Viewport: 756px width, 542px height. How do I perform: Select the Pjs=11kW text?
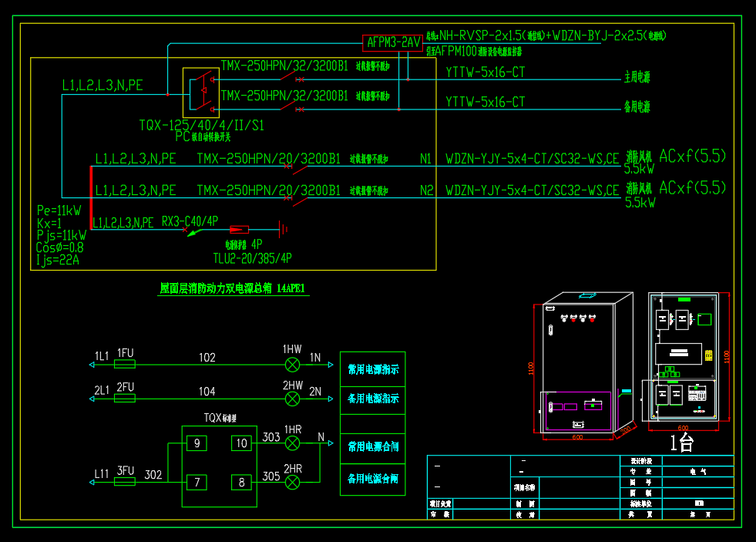pyautogui.click(x=61, y=236)
